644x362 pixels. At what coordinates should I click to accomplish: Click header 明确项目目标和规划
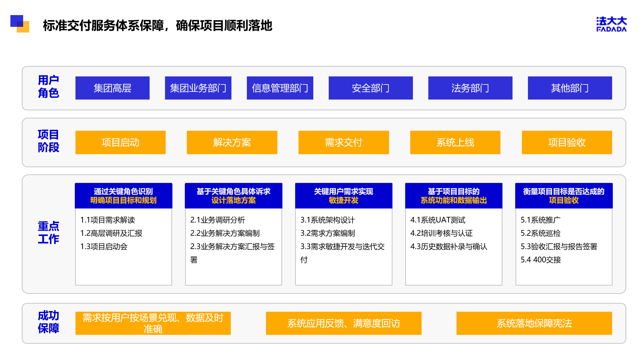[x=123, y=200]
